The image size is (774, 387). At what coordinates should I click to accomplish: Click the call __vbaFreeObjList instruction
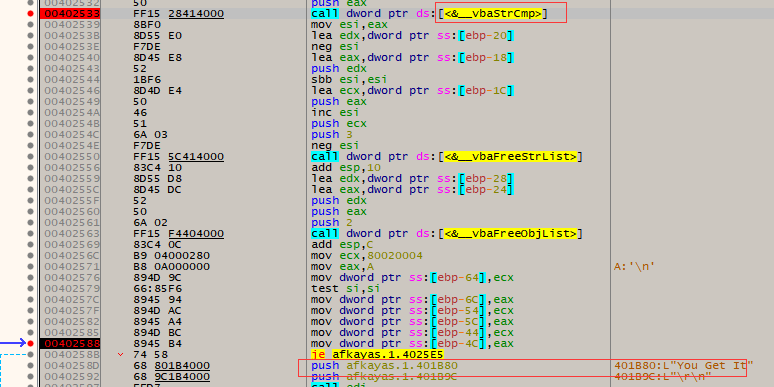click(447, 233)
